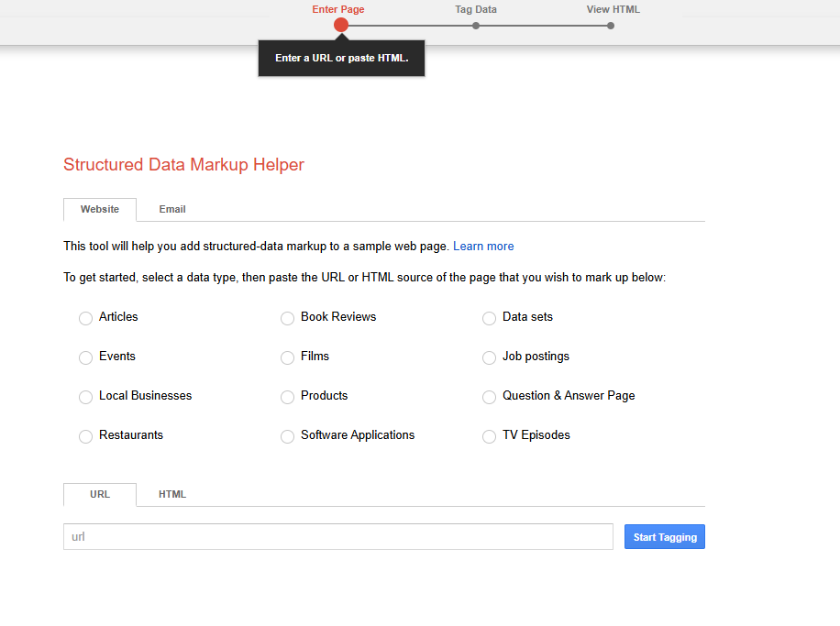The image size is (840, 626).
Task: Select the Products data type
Action: (288, 397)
